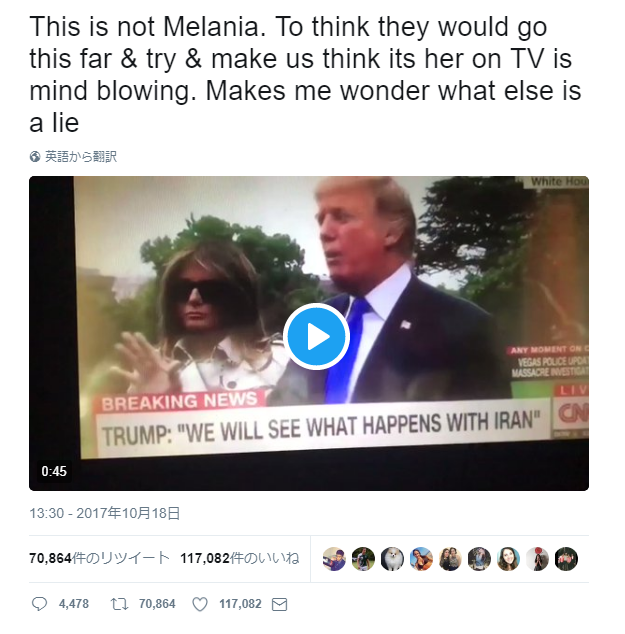Open the seventh avatar in likers row

pos(508,559)
